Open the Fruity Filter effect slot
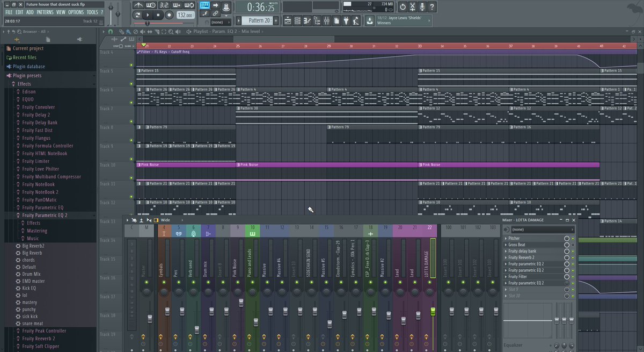The height and width of the screenshot is (352, 644). pyautogui.click(x=534, y=276)
